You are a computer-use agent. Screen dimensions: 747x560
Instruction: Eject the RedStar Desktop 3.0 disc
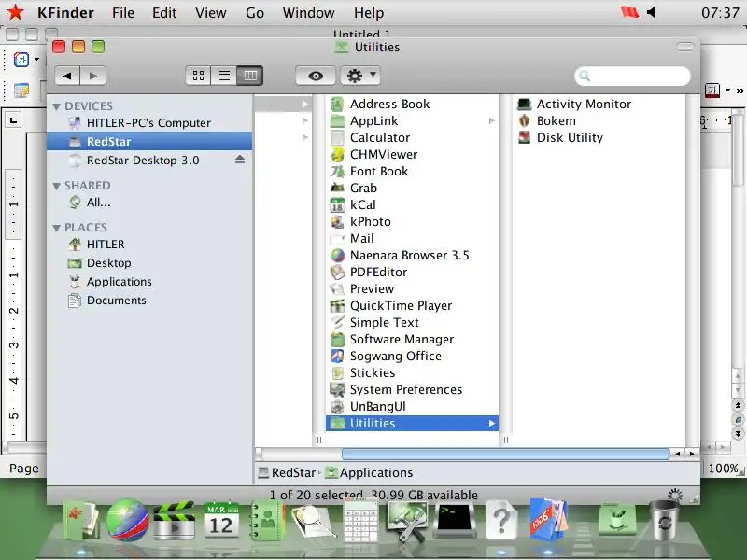coord(240,160)
